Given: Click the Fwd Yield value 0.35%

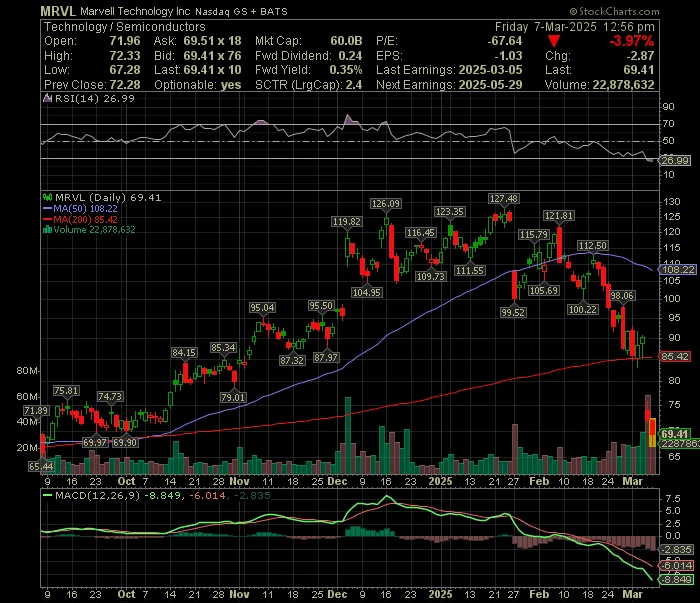Looking at the screenshot, I should tap(346, 70).
